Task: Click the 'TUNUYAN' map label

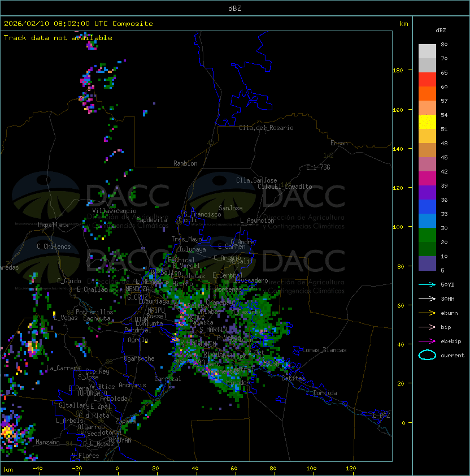Action: coord(120,440)
